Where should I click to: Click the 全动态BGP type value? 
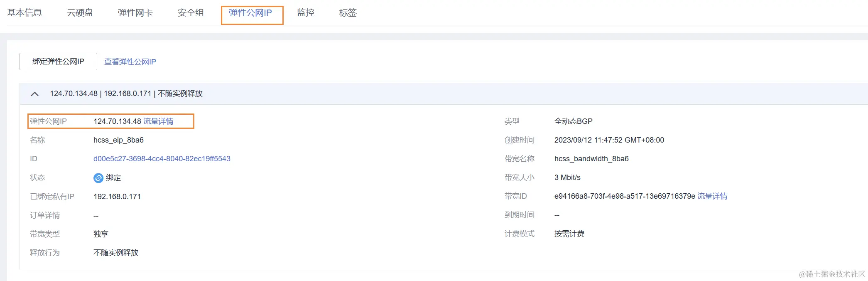point(574,121)
